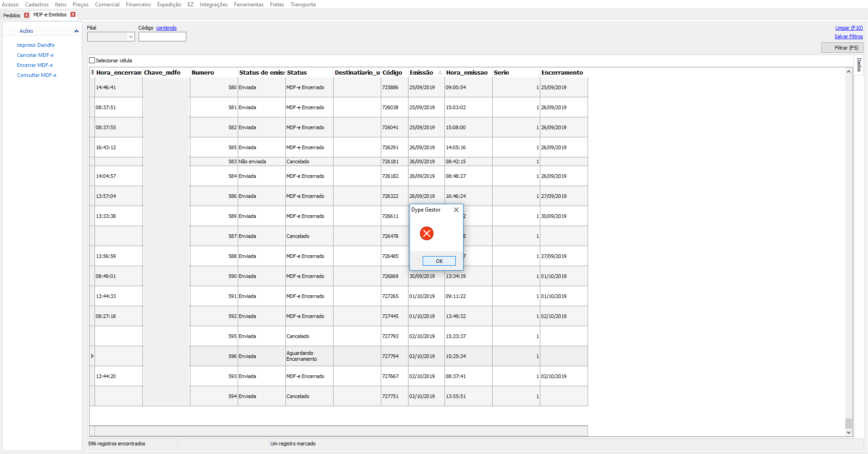The image size is (868, 454).
Task: Click the red error icon in dialog
Action: tap(427, 233)
